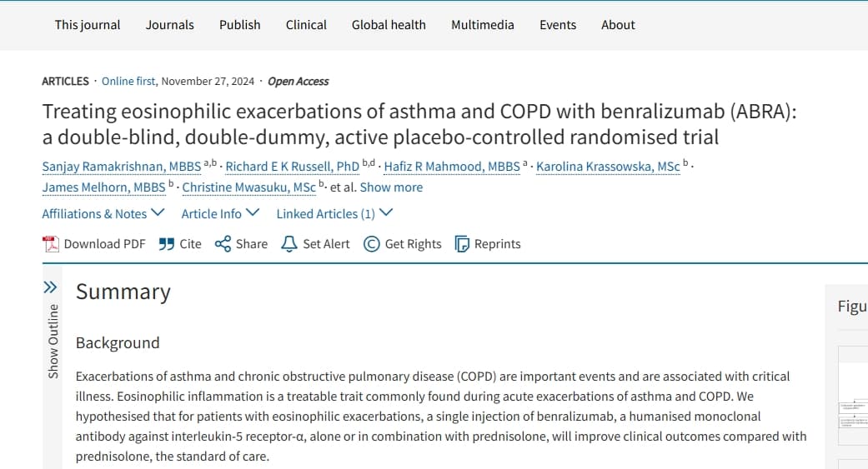
Task: Expand outline with double-chevron icon
Action: (51, 287)
